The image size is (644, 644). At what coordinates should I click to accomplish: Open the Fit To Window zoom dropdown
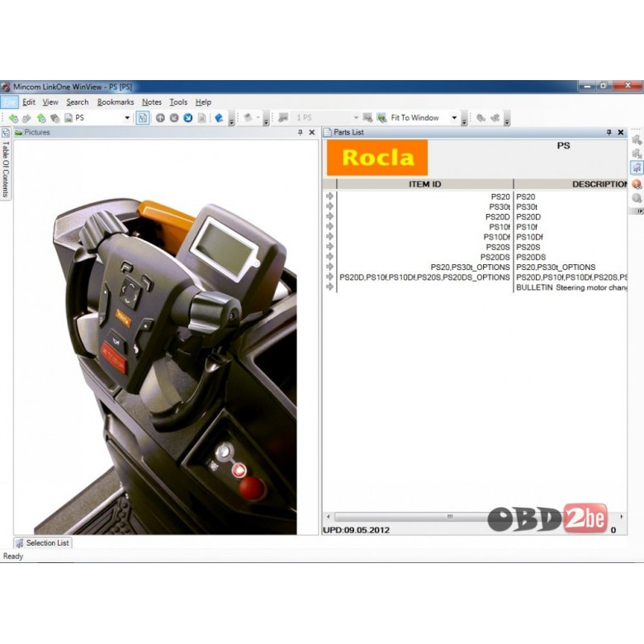click(454, 118)
